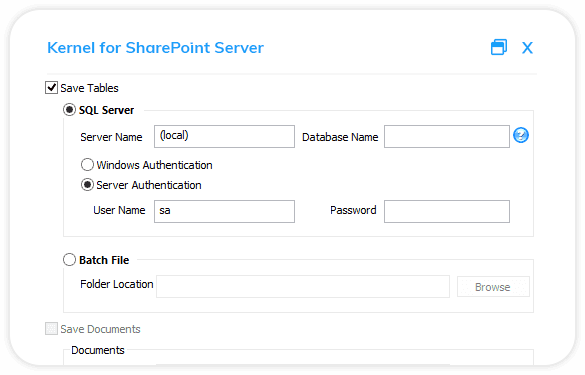Viewport: 585px width, 375px height.
Task: Click the Documents group label
Action: [98, 350]
